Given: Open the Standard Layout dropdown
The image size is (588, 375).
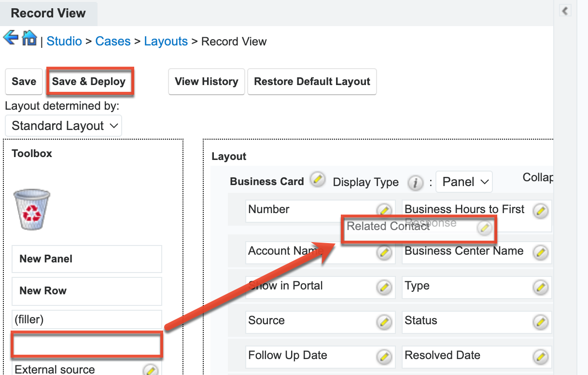Looking at the screenshot, I should [64, 126].
